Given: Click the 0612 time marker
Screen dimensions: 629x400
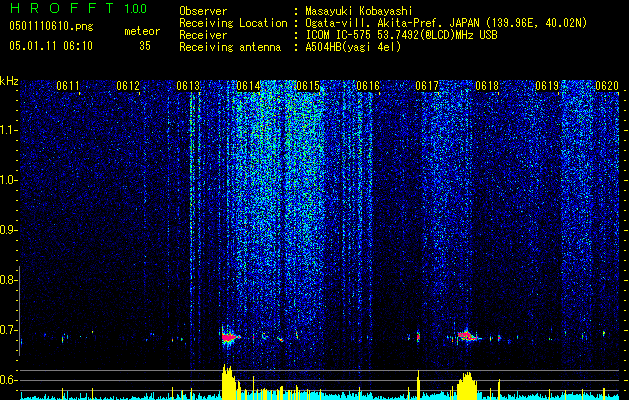Looking at the screenshot, I should tap(128, 86).
